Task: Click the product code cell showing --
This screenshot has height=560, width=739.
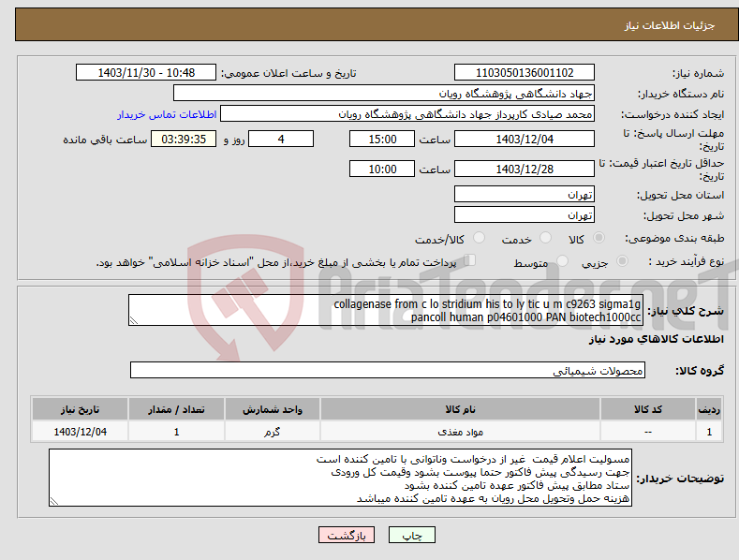Action: pos(647,432)
